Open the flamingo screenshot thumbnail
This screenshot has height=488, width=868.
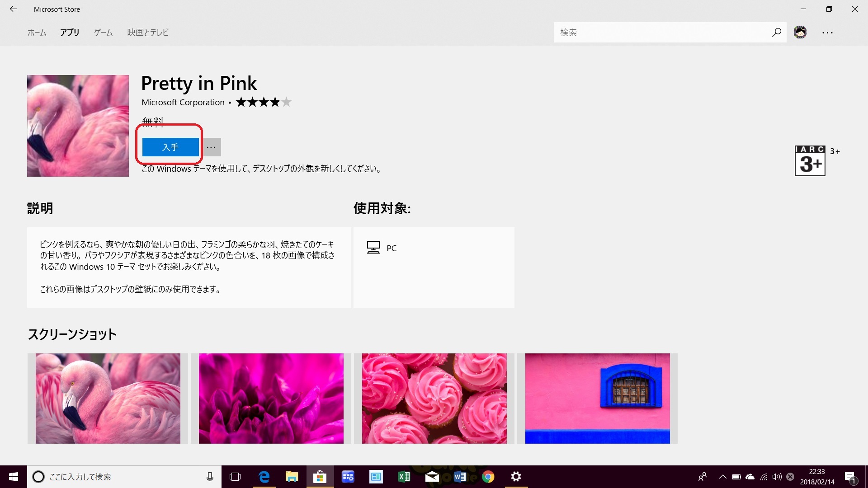pos(108,399)
